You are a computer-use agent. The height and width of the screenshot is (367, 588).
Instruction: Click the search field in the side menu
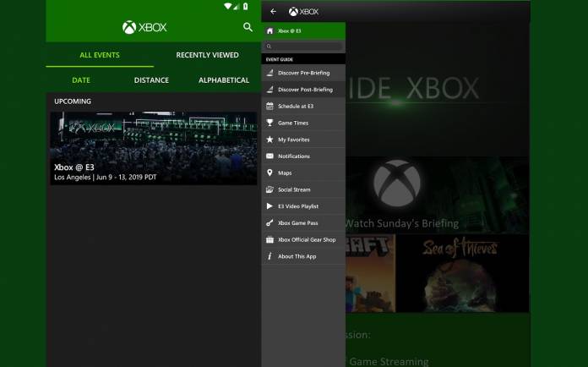[x=303, y=47]
